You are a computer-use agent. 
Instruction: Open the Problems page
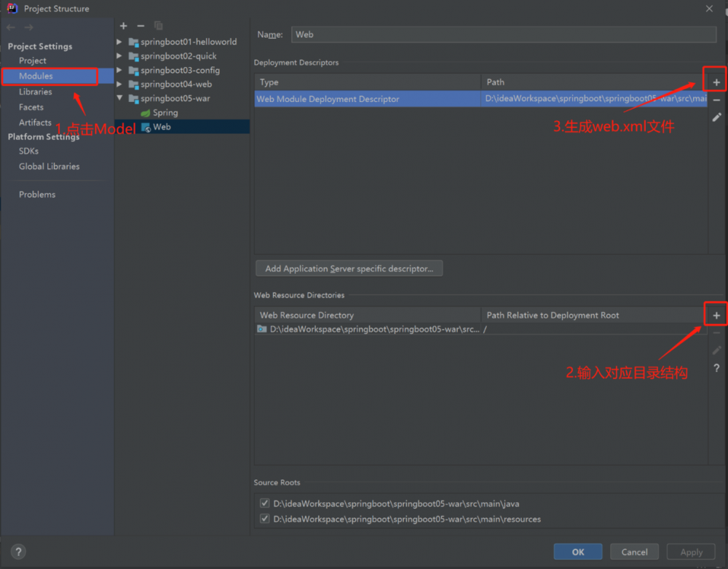pos(37,194)
